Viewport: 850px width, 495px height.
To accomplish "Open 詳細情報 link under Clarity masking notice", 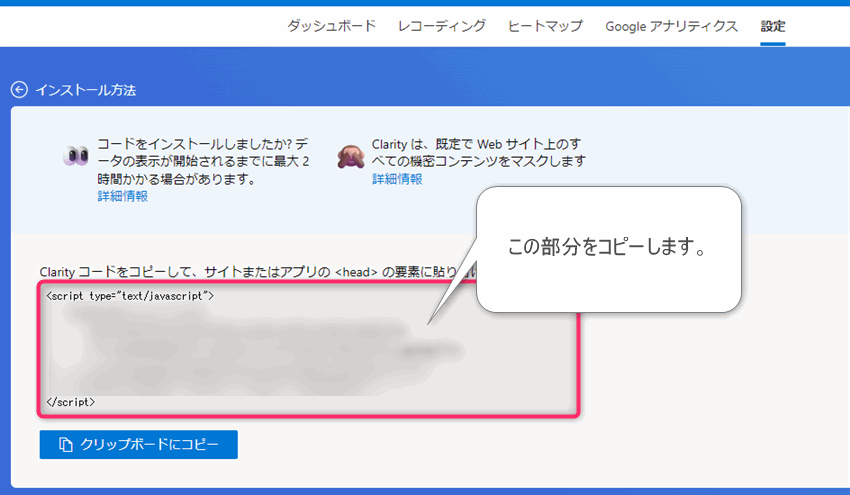I will (x=397, y=179).
